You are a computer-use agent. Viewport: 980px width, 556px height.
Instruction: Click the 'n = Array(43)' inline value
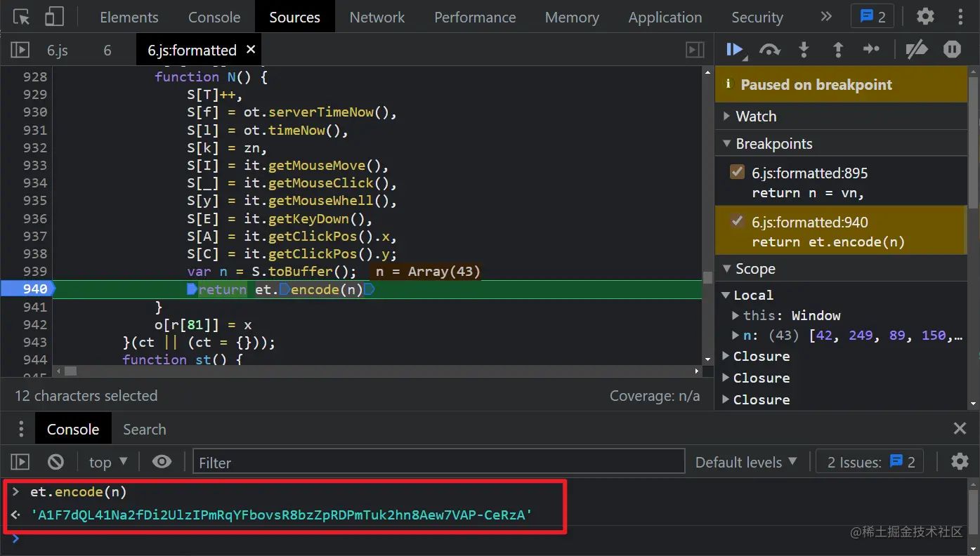[427, 271]
